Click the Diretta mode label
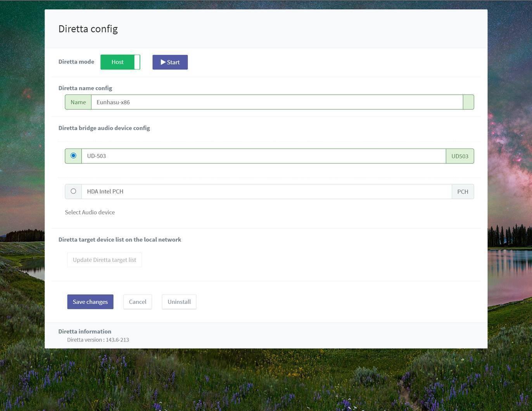The height and width of the screenshot is (411, 532). tap(76, 62)
